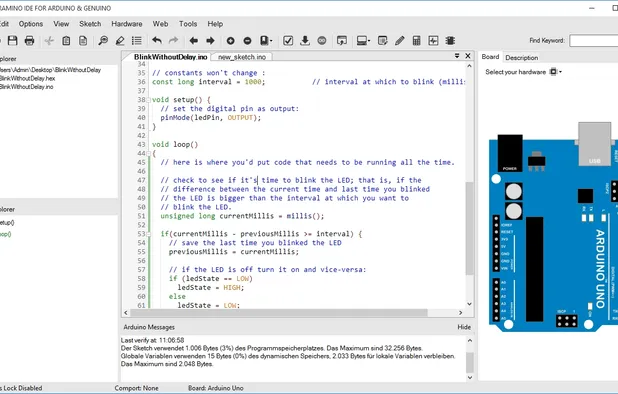
Task: Click the editor vertical scrollbar thumb
Action: [469, 229]
